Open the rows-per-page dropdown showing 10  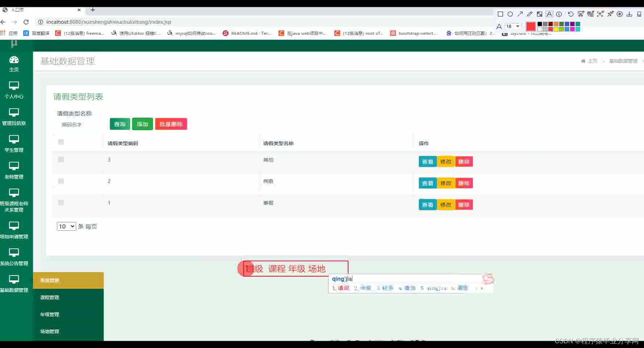click(66, 227)
